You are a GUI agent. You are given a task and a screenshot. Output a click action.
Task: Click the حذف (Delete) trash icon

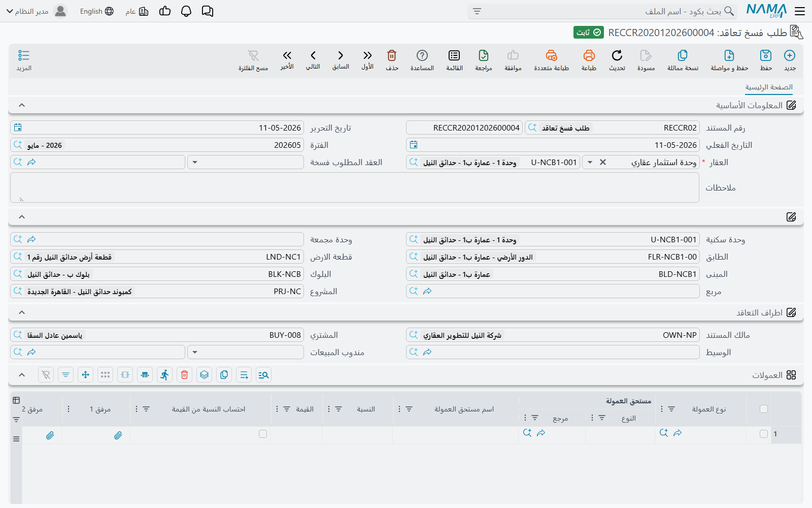pyautogui.click(x=392, y=55)
